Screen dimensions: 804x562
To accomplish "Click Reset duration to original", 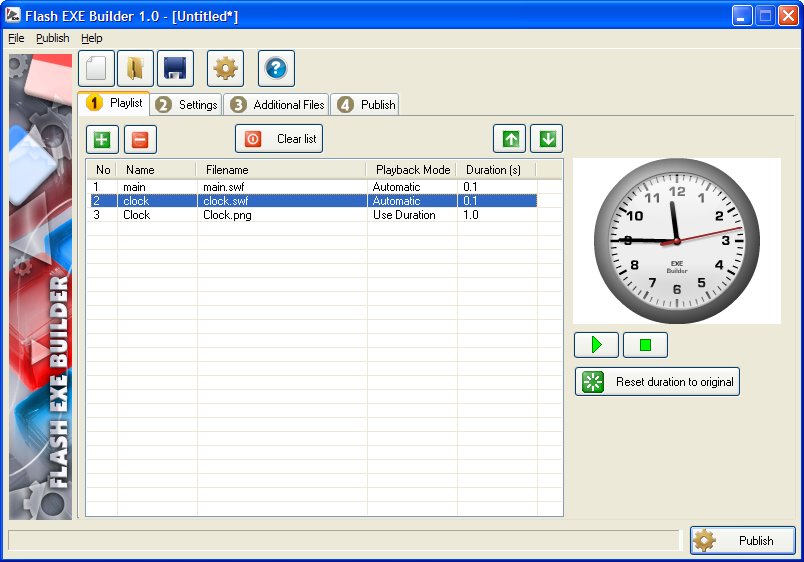I will 657,382.
